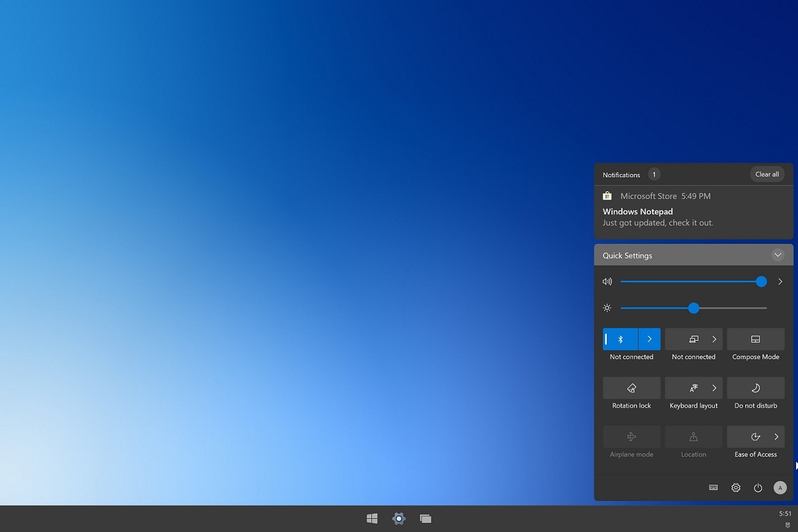Viewport: 798px width, 532px height.
Task: Enable Do not disturb mode
Action: [755, 388]
